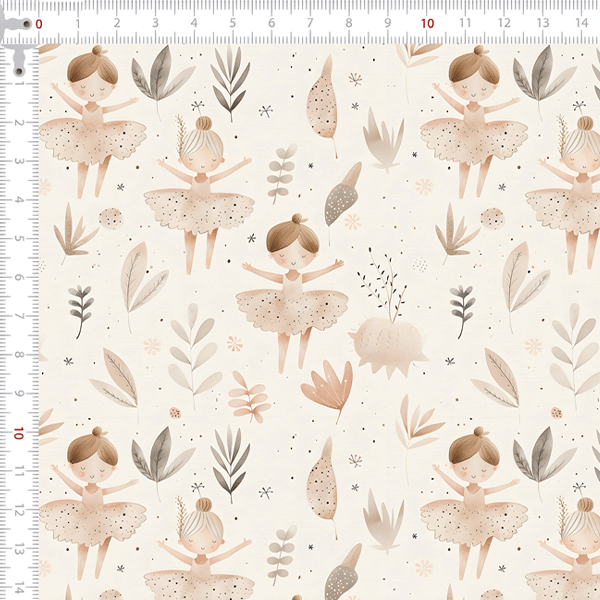Click the 14 mark on the top ruler
Screen dimensions: 600x600
click(581, 23)
